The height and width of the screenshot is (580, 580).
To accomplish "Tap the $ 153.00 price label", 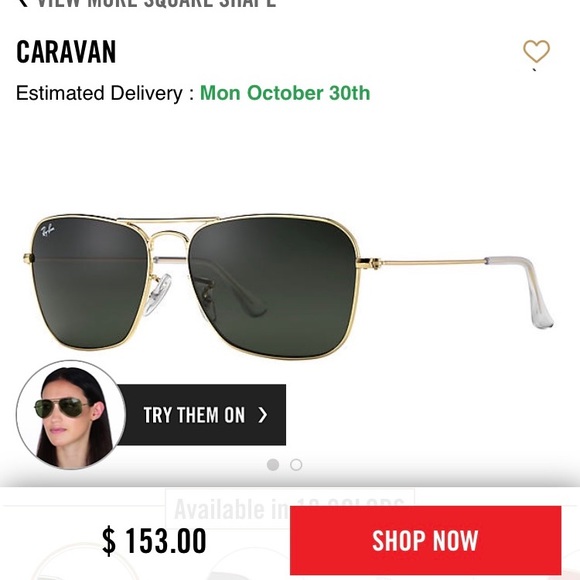I will coord(154,540).
